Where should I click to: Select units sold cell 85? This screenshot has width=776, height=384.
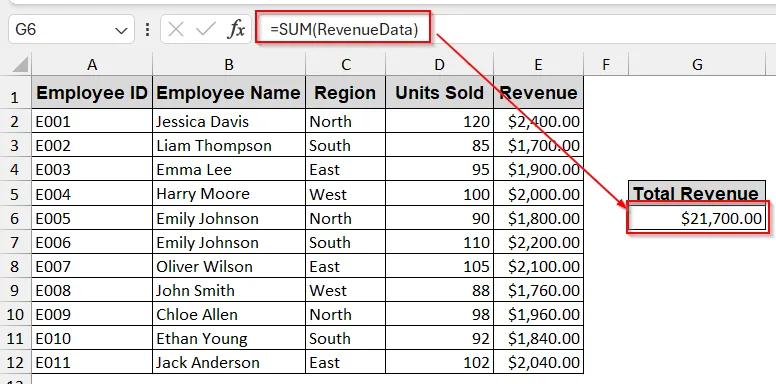click(439, 145)
